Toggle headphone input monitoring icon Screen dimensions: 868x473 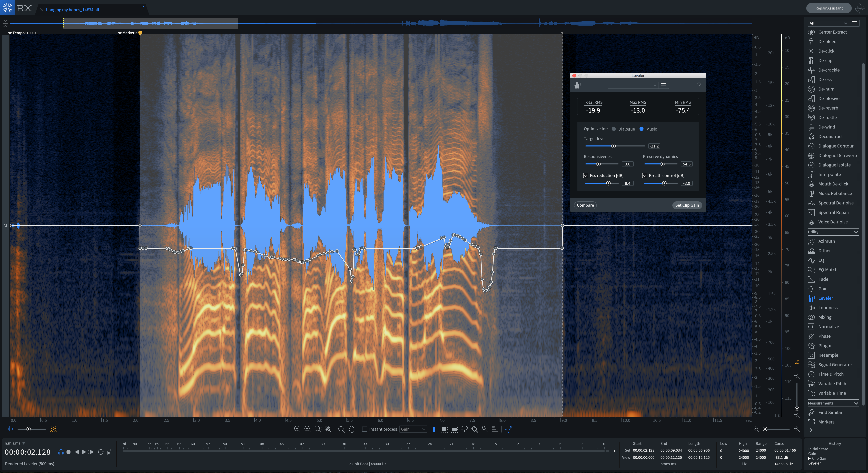point(61,452)
